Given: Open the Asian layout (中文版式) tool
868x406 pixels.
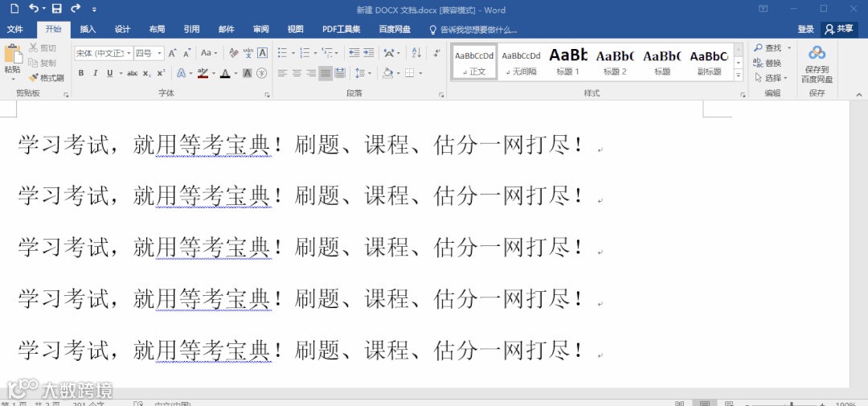Looking at the screenshot, I should [x=389, y=53].
